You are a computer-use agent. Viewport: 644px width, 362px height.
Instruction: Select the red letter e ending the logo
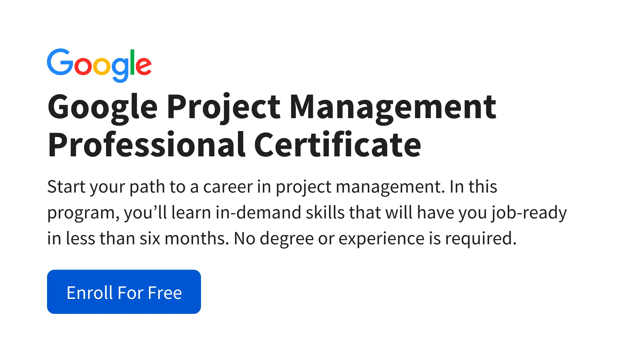click(144, 66)
